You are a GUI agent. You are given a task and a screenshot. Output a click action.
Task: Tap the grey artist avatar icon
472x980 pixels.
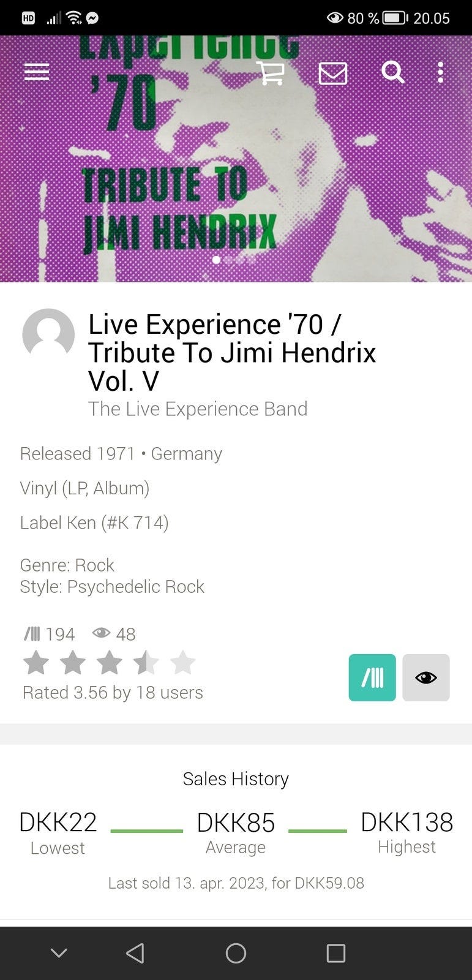pos(48,334)
